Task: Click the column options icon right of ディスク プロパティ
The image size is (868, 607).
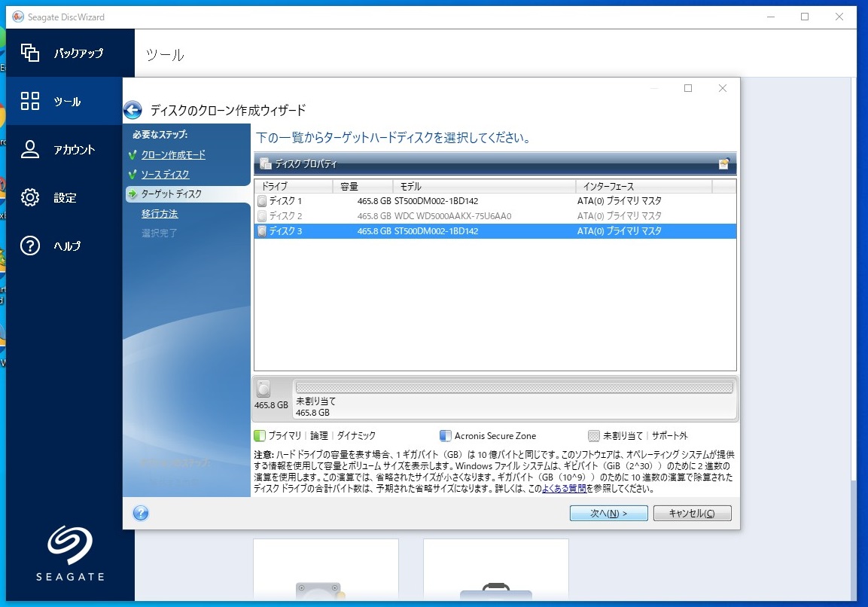Action: point(723,163)
